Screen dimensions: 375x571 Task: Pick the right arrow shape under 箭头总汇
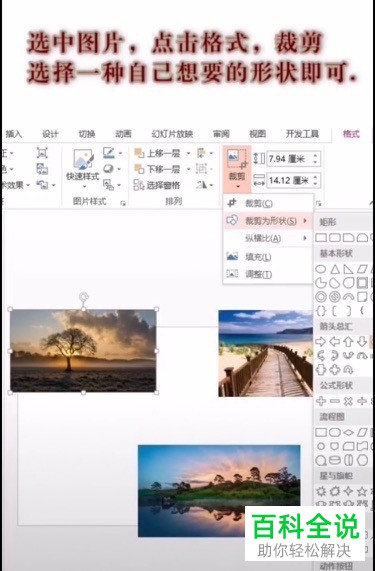320,342
